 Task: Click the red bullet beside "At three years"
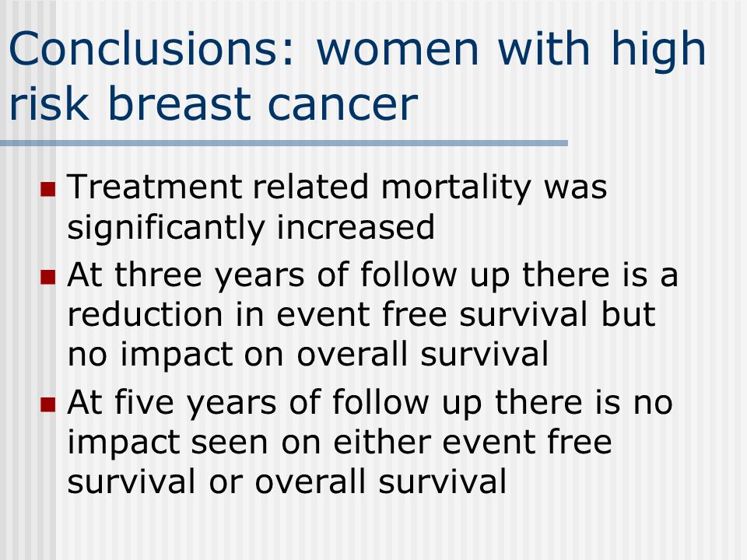pos(48,277)
